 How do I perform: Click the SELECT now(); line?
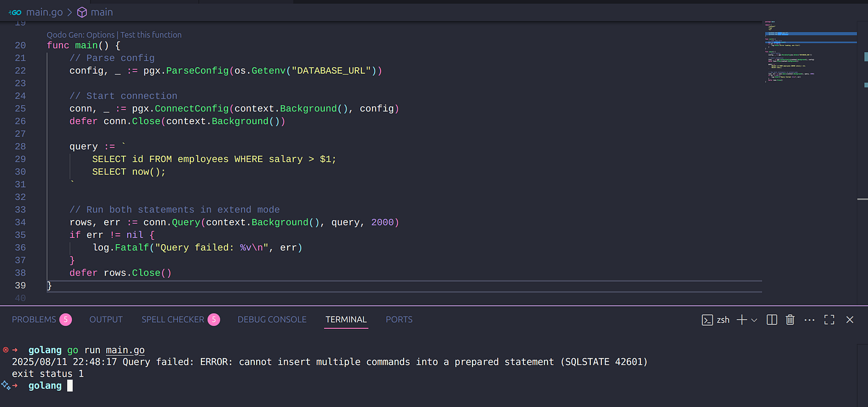pyautogui.click(x=129, y=172)
